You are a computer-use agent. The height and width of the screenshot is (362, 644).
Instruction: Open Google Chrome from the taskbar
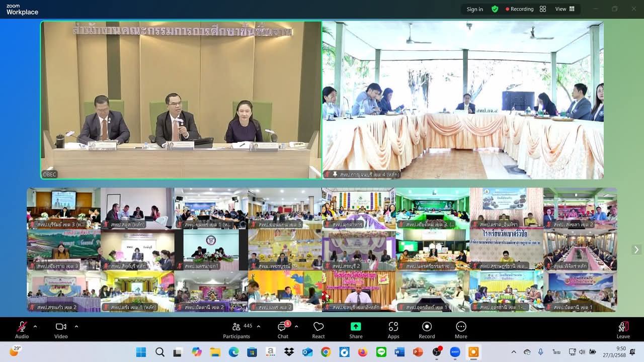(x=326, y=352)
